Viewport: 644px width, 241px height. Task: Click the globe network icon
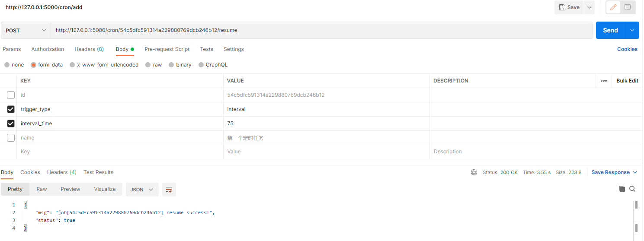pos(474,172)
